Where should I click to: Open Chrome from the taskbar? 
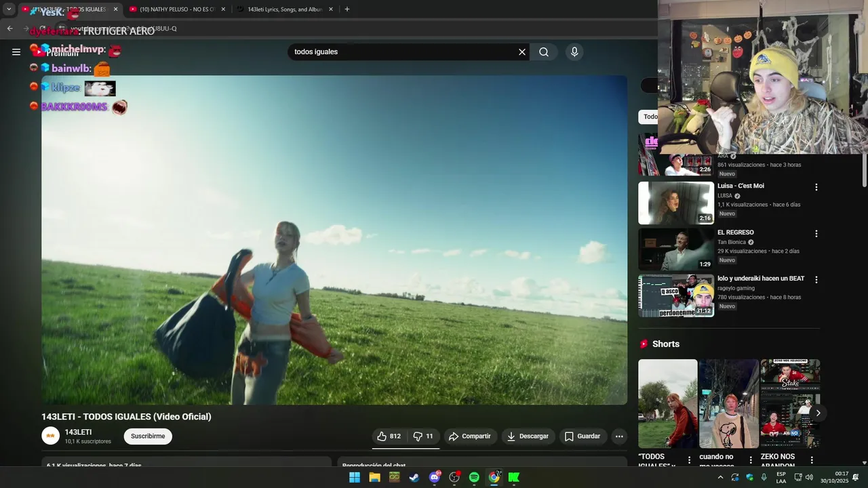coord(494,477)
